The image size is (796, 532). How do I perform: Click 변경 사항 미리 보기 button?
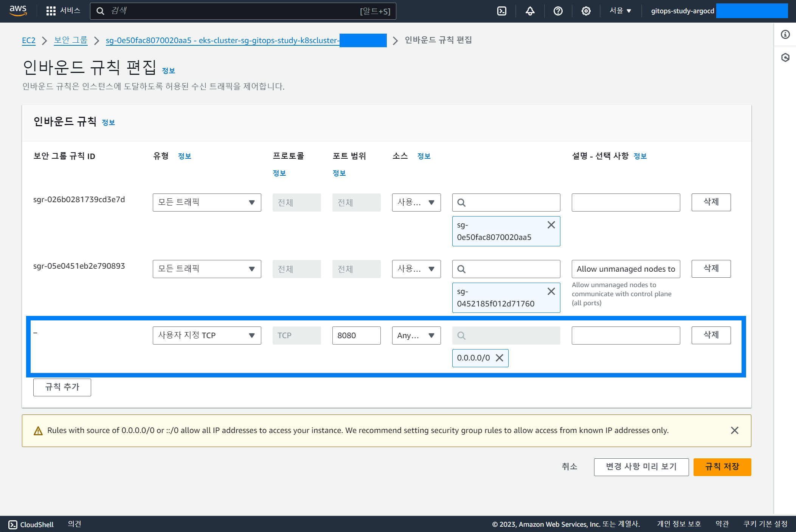(x=641, y=467)
